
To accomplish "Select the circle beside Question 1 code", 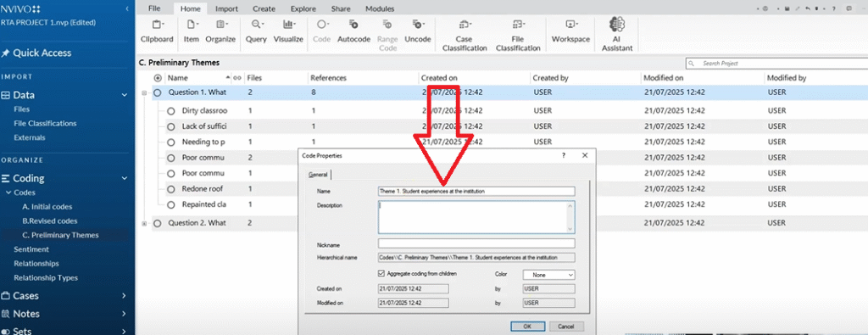I will click(158, 92).
